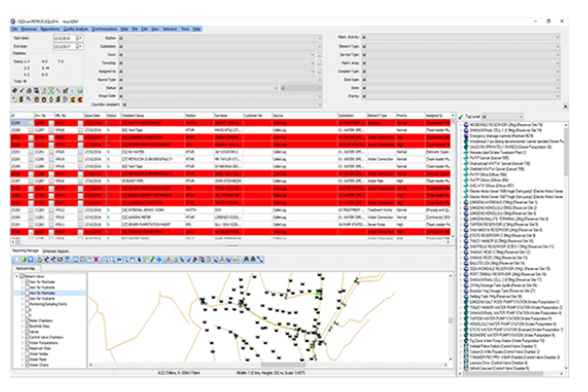Expand the Monitoring/Sampling Points tree node
Screen dimensions: 588x392
coord(22,304)
